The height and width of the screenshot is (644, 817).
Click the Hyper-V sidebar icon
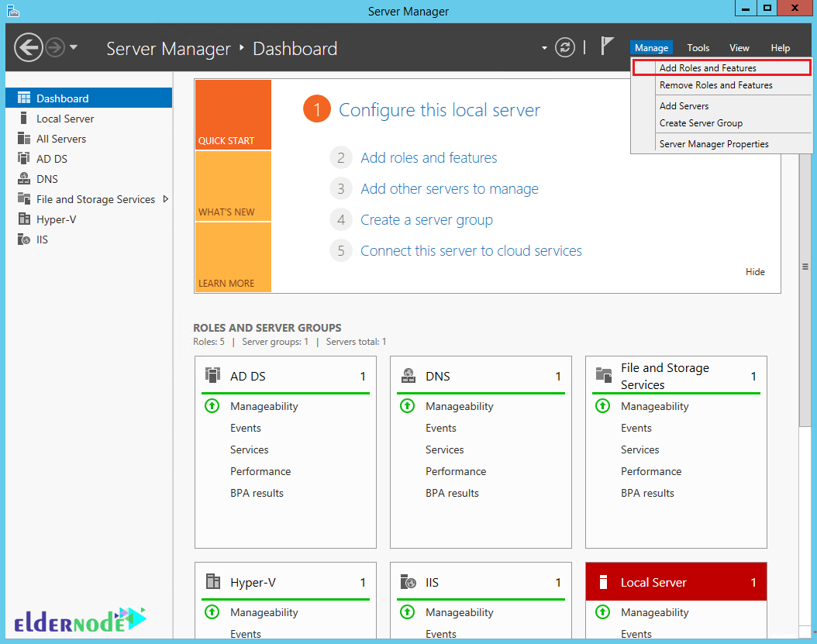(x=24, y=219)
